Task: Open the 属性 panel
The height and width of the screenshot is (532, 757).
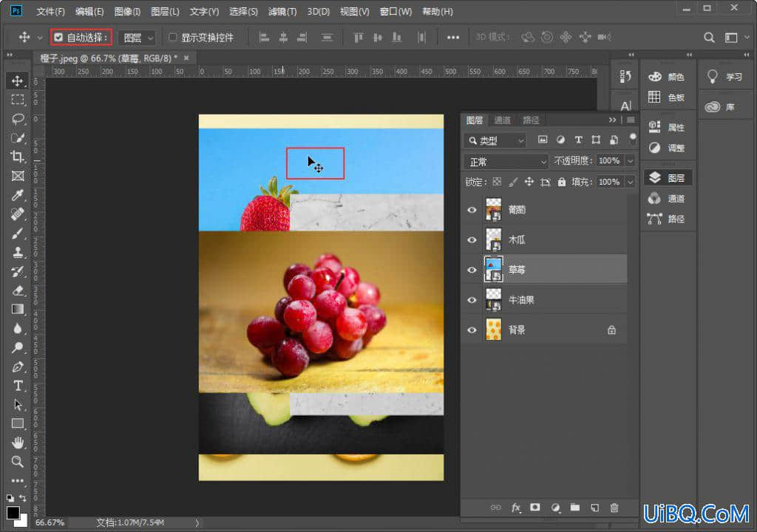Action: click(x=667, y=127)
